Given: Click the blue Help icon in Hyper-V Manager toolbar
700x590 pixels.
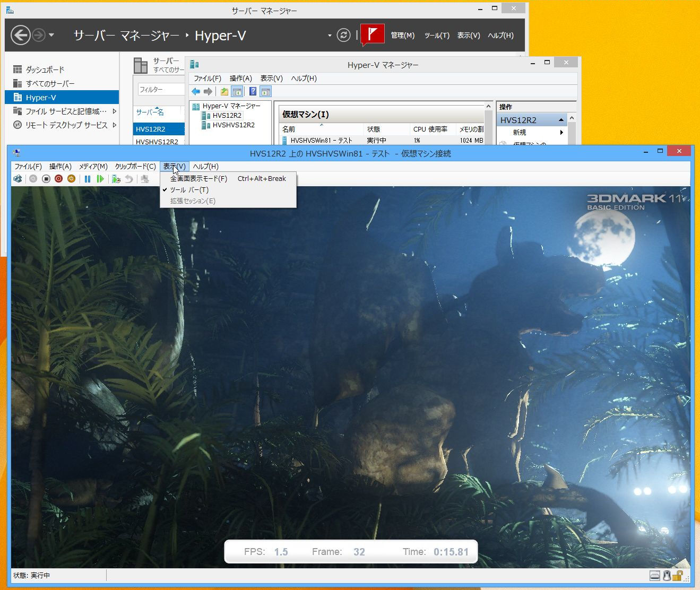Looking at the screenshot, I should (x=253, y=91).
